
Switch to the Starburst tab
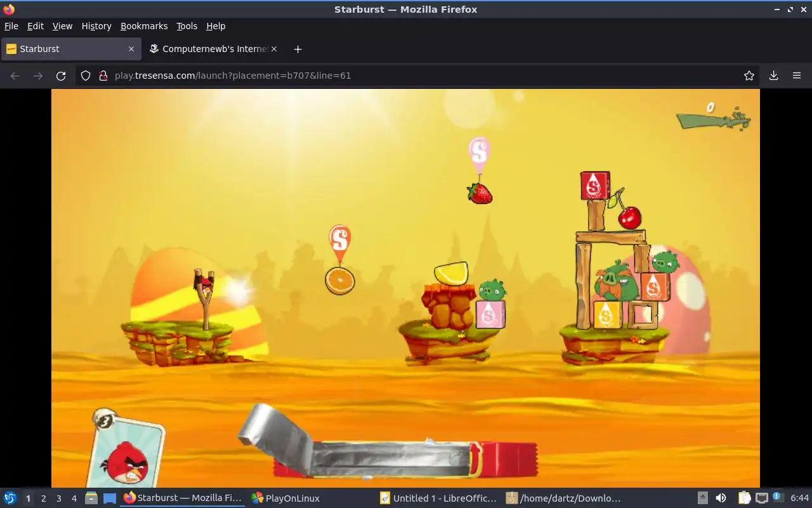click(x=70, y=49)
